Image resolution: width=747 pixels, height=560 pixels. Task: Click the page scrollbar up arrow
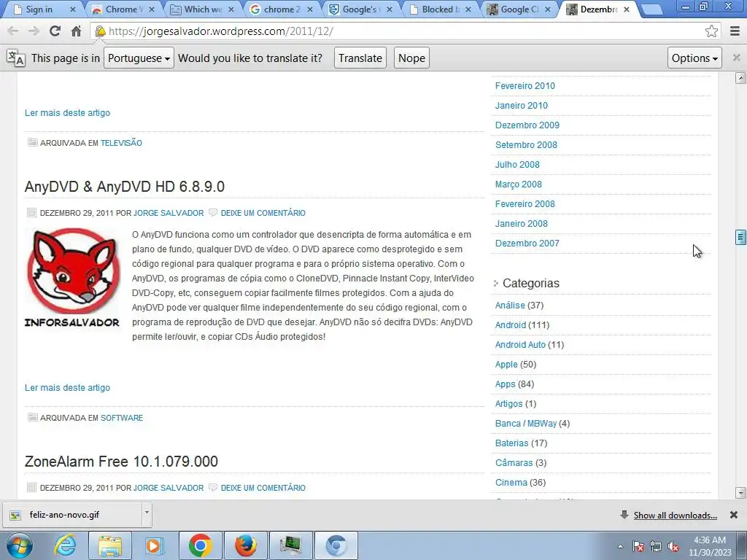coord(740,78)
